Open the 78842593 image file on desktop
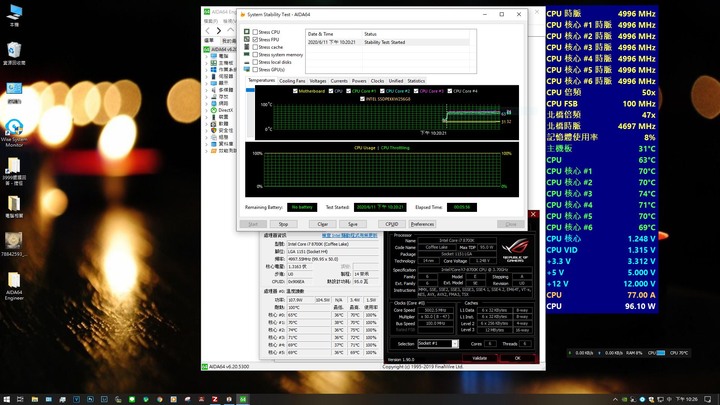This screenshot has width=720, height=405. pos(14,244)
